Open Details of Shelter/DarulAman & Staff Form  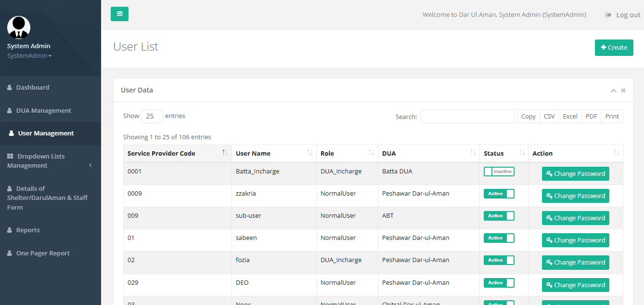coord(48,198)
